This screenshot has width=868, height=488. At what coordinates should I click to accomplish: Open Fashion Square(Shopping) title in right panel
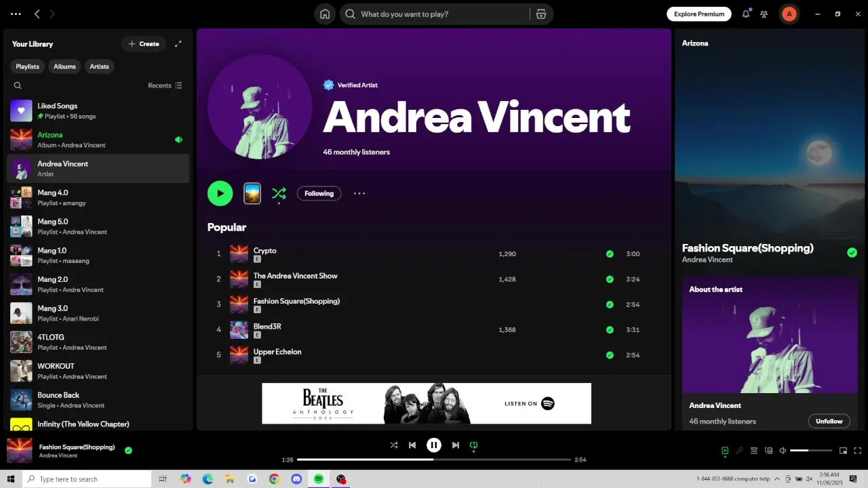click(x=747, y=248)
